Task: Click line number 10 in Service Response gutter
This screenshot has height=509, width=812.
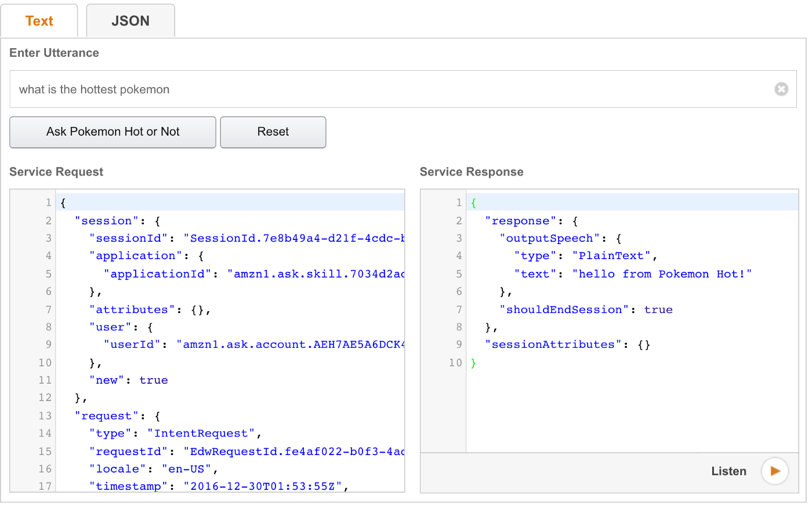Action: click(x=455, y=362)
